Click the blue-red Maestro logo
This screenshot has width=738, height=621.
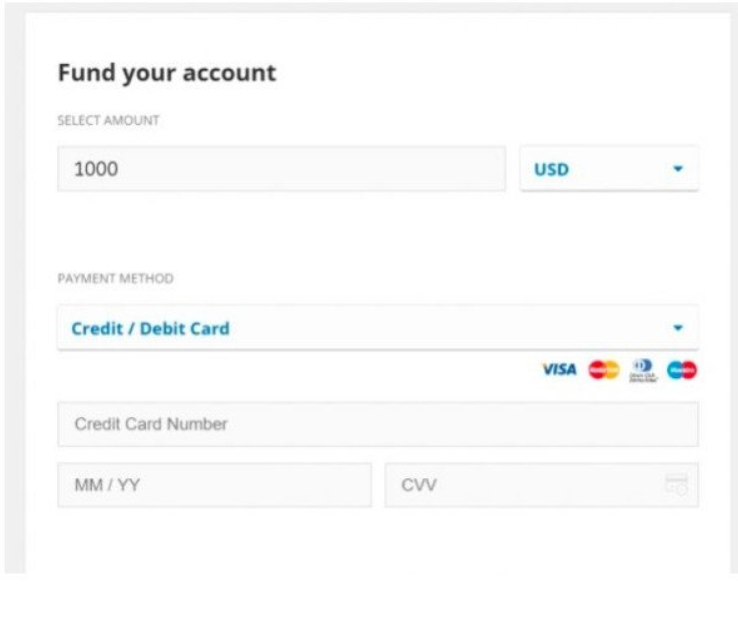(x=682, y=370)
